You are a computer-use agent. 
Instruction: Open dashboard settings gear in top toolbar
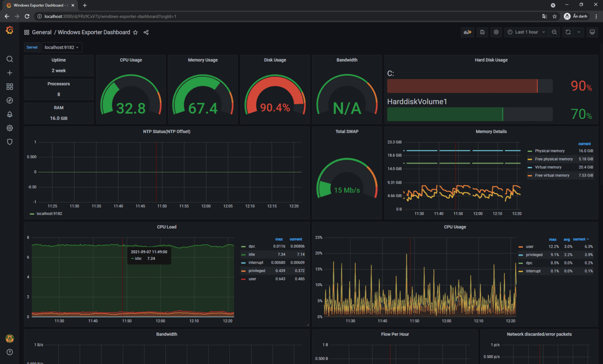[x=496, y=32]
